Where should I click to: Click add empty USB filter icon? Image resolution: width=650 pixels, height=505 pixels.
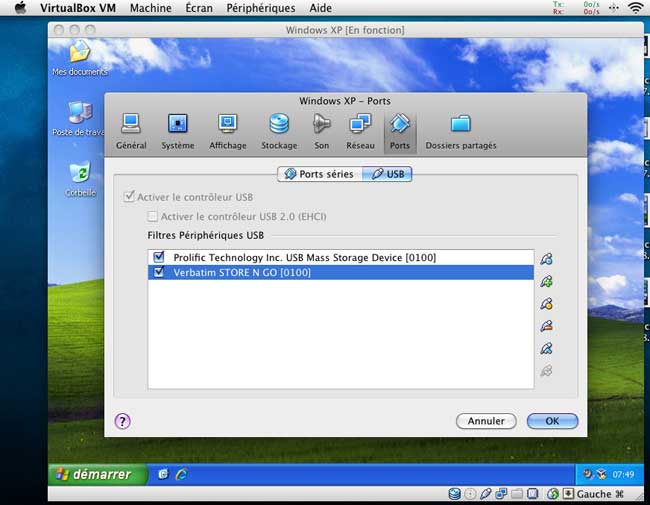pyautogui.click(x=546, y=259)
